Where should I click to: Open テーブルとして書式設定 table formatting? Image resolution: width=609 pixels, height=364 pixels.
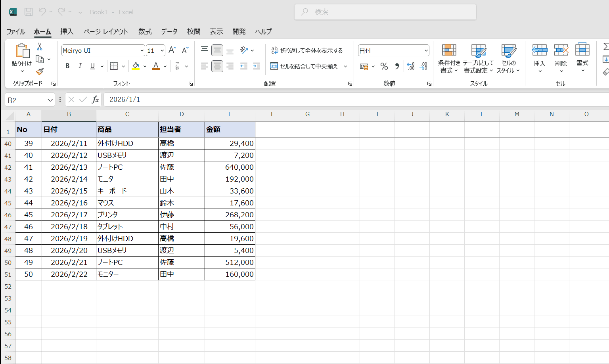click(479, 59)
